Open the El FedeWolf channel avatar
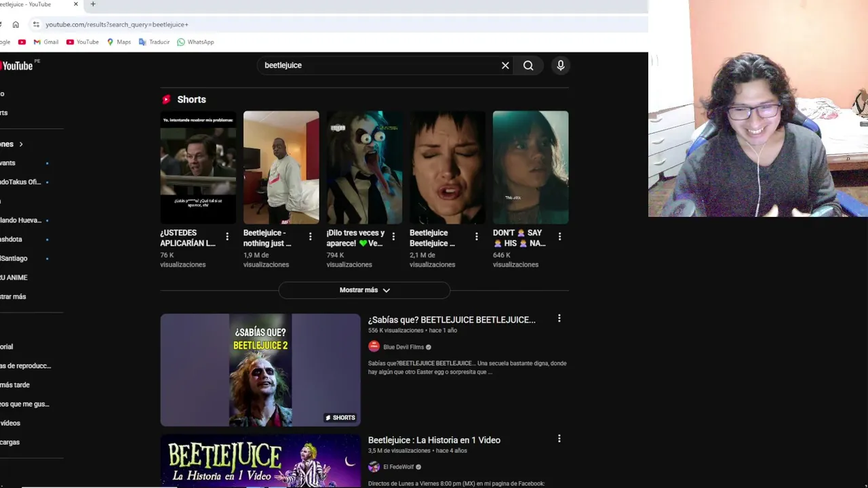This screenshot has height=488, width=868. [x=374, y=467]
